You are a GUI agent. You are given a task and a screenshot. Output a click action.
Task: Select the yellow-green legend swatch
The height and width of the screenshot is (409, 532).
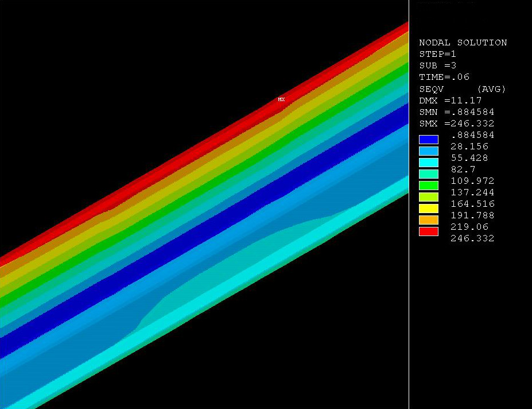click(x=429, y=197)
